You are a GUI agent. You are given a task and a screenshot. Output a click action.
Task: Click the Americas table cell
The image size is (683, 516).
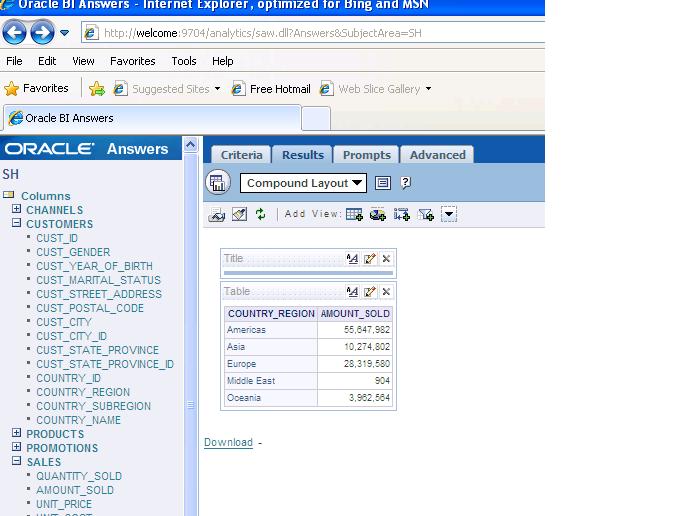point(271,330)
